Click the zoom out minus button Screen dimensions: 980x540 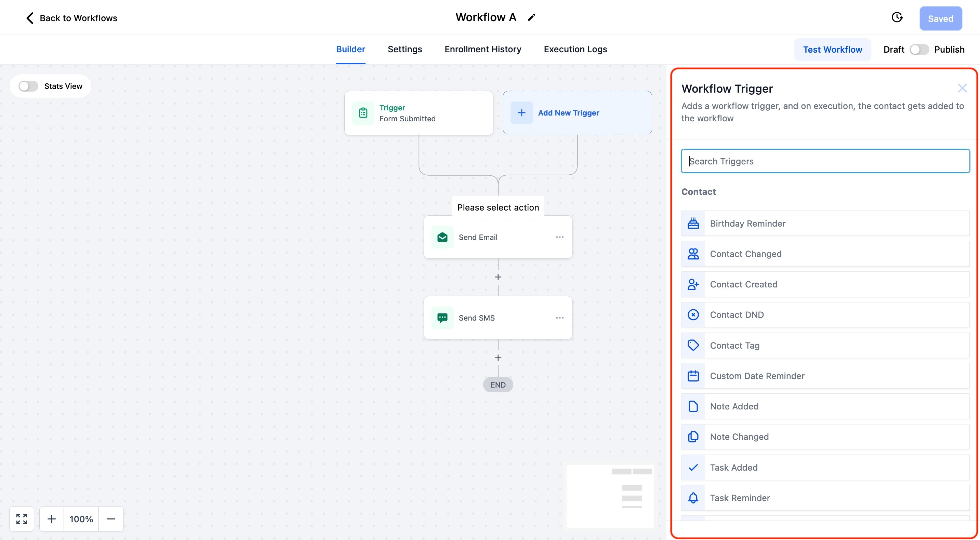click(x=111, y=519)
